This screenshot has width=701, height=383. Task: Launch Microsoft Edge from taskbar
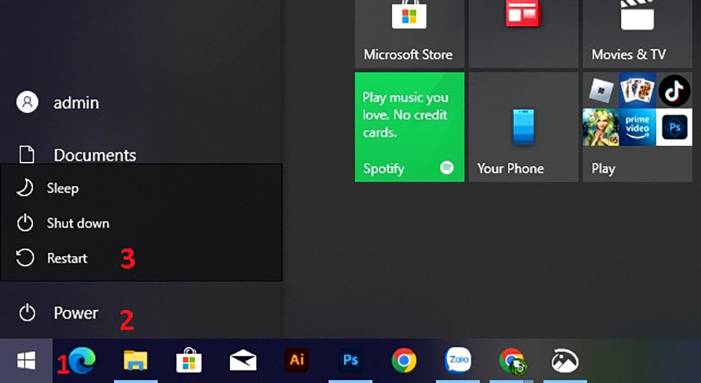click(x=82, y=360)
